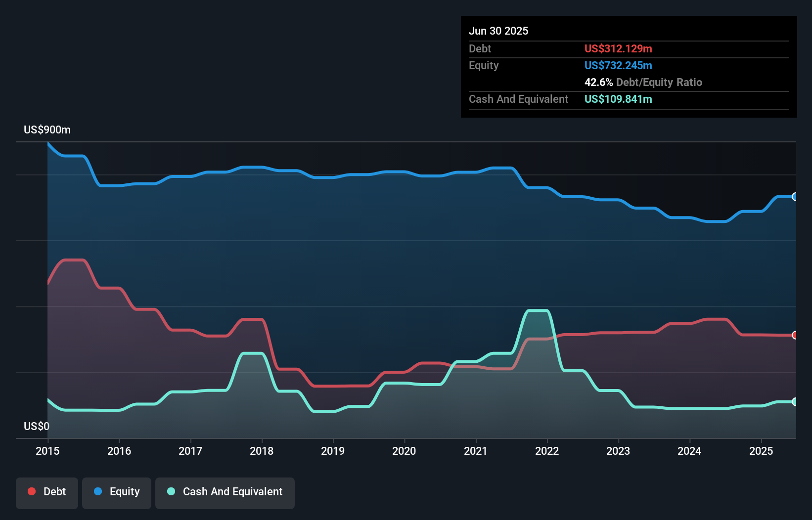Image resolution: width=812 pixels, height=520 pixels.
Task: Select the 2020 label on time axis
Action: coord(404,451)
